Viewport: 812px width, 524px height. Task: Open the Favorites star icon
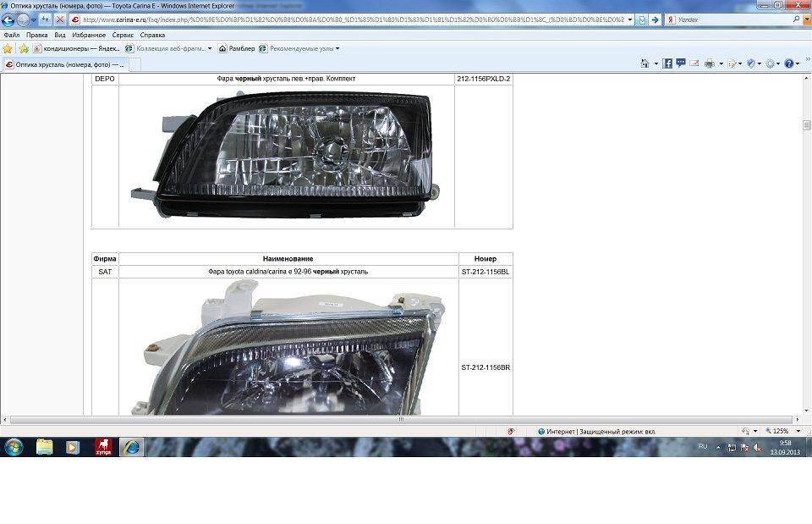click(8, 48)
